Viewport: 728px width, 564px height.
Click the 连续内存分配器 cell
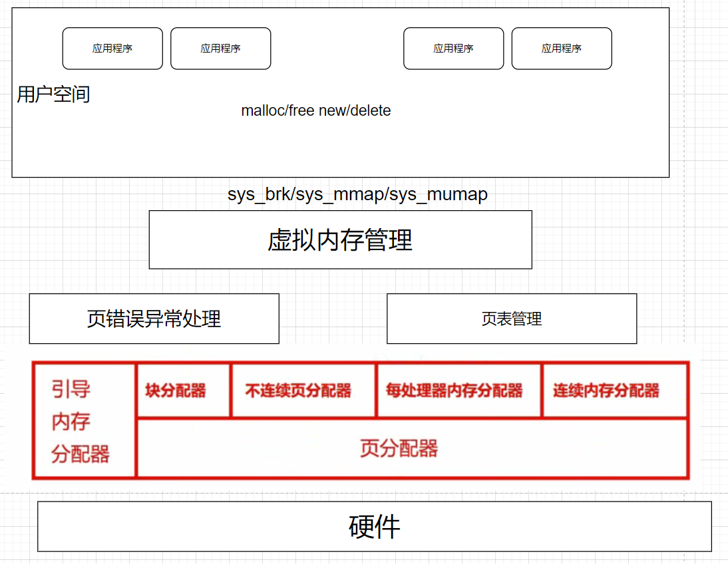pyautogui.click(x=615, y=390)
